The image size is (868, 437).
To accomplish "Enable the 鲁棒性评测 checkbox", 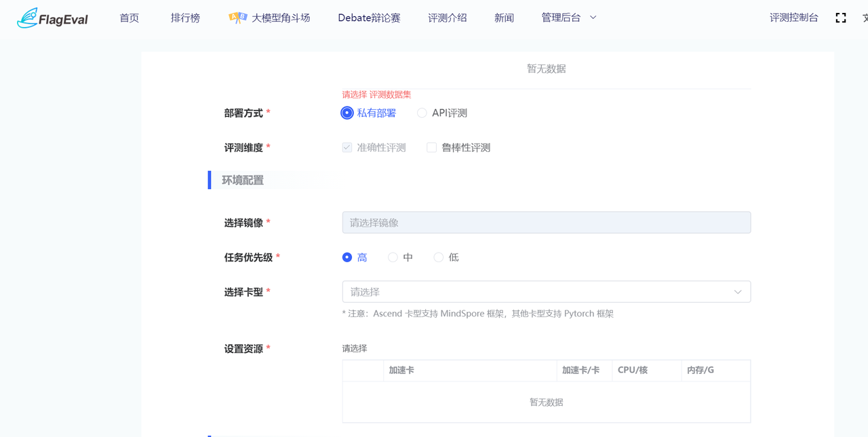I will pos(431,148).
